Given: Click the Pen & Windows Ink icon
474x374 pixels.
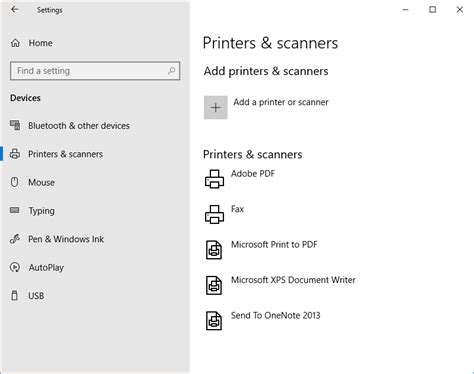Looking at the screenshot, I should coord(15,239).
